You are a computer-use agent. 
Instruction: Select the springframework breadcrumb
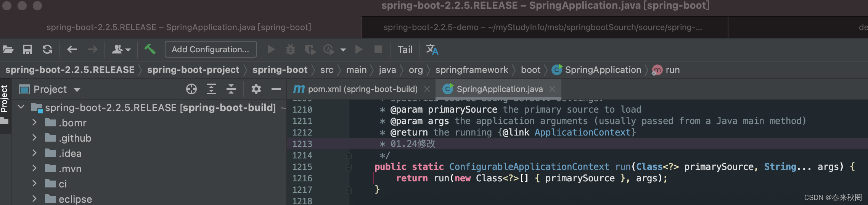(472, 70)
